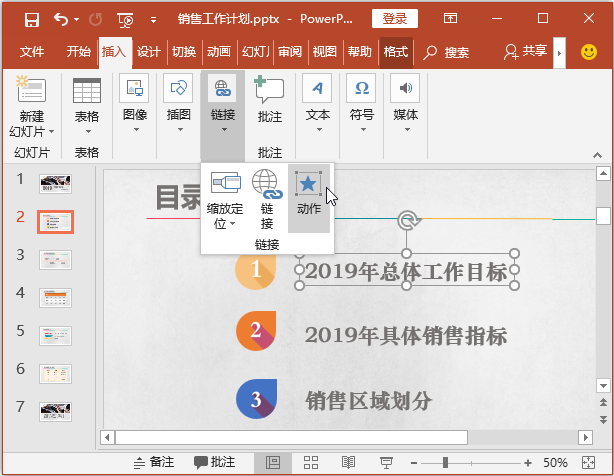Open the 帮助 tab
This screenshot has height=476, width=614.
(359, 51)
